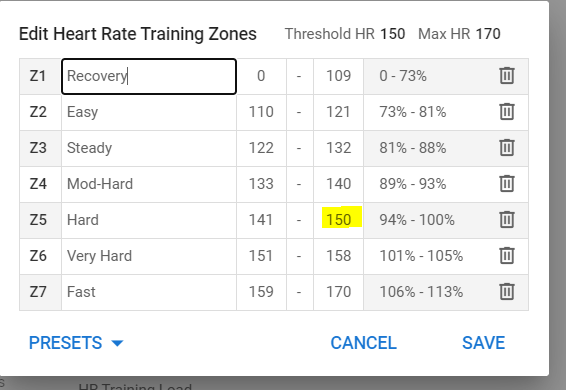Edit Z4 lower limit value 133
Image resolution: width=566 pixels, height=390 pixels.
coord(261,184)
